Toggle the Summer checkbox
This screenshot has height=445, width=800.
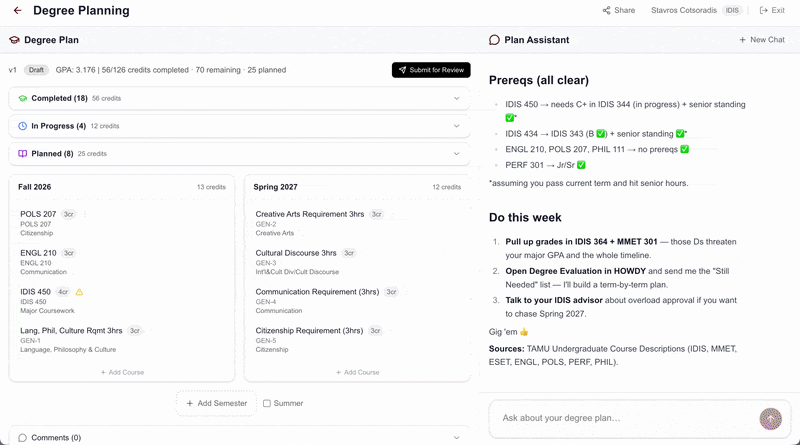pos(267,403)
